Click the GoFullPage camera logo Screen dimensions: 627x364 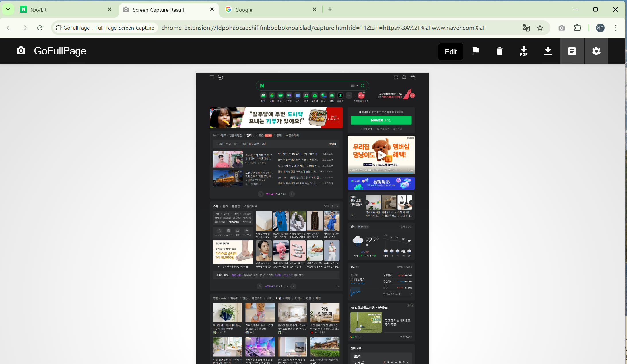pos(21,51)
